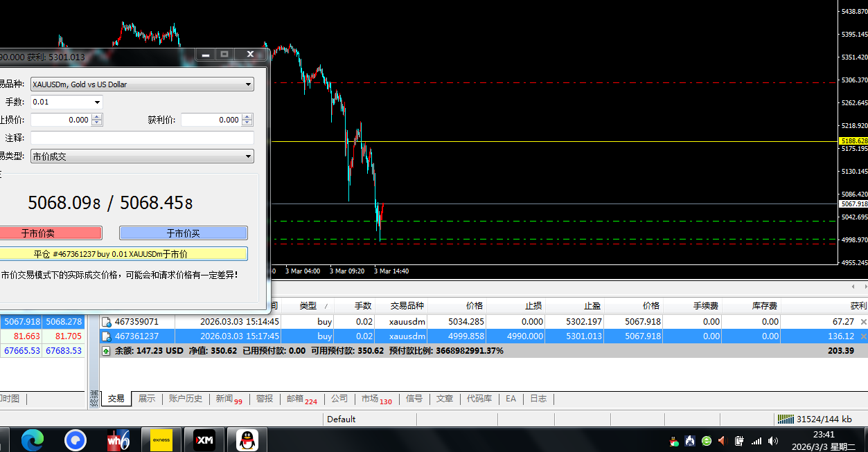Open the QQ penguin taskbar icon

point(247,440)
